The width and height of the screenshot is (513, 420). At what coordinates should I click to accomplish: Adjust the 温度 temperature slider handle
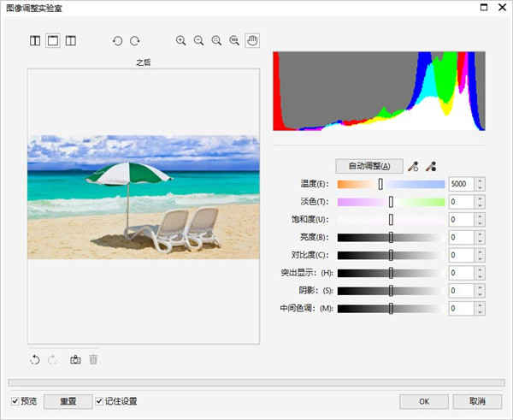coord(380,184)
